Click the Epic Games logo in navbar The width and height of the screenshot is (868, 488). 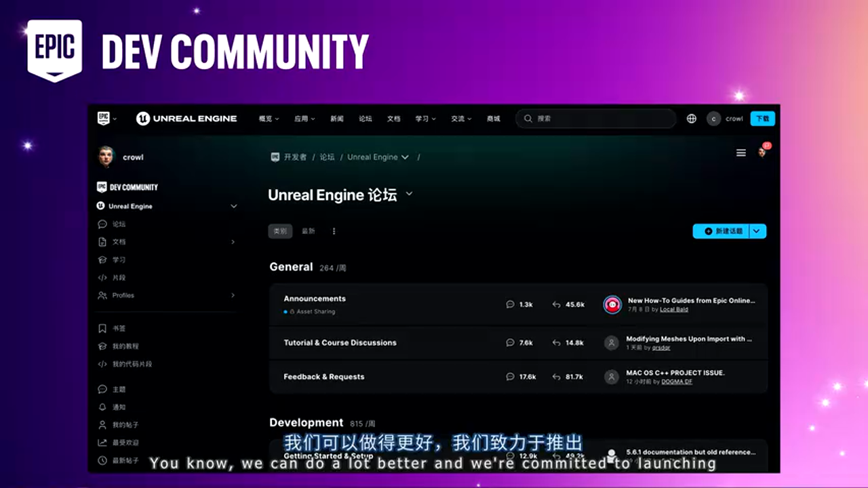click(103, 119)
